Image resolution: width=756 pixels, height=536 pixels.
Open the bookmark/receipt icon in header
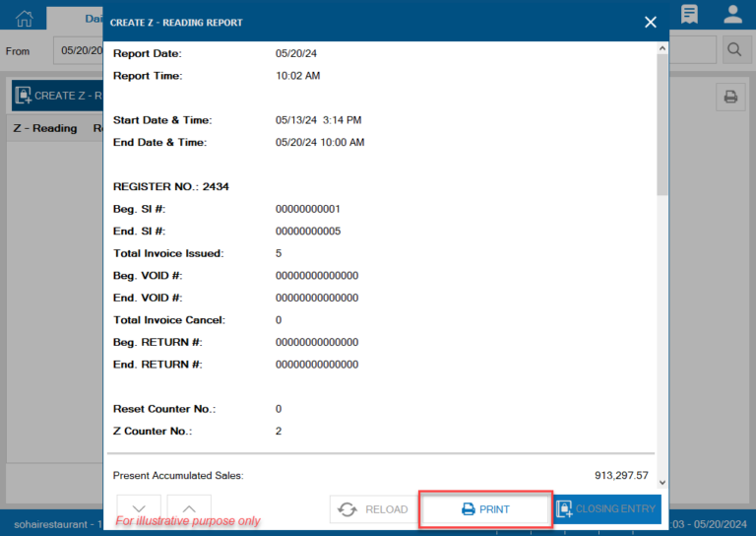point(689,14)
